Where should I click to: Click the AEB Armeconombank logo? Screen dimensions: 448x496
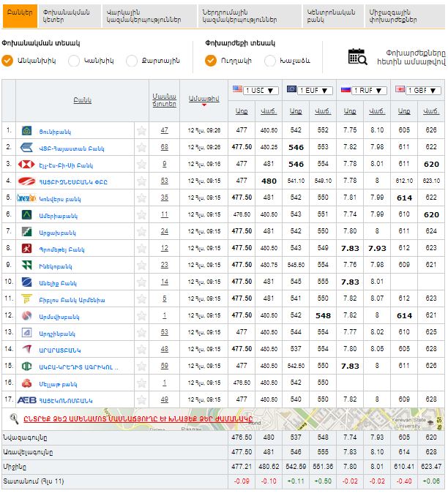point(27,400)
